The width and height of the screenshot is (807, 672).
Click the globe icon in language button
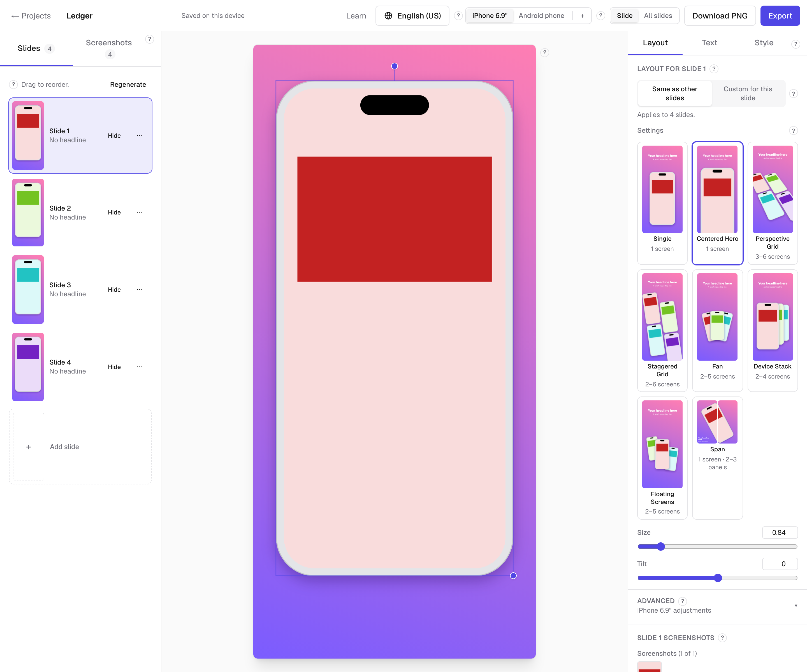389,16
